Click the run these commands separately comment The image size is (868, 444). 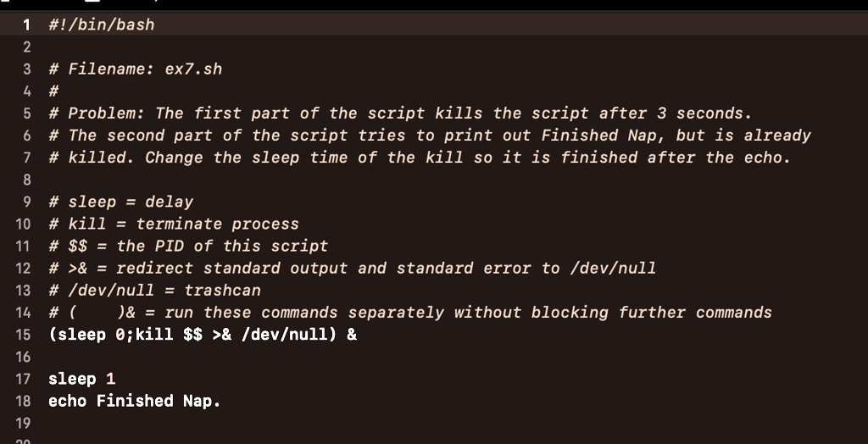tap(468, 312)
